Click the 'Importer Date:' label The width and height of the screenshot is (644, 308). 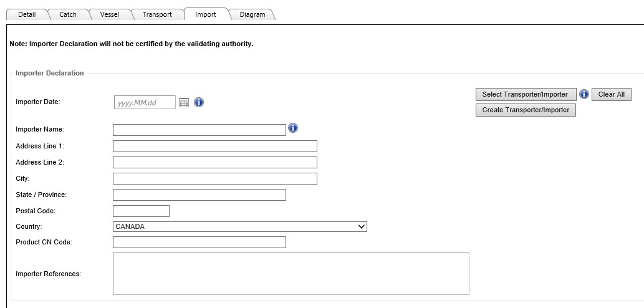point(38,102)
